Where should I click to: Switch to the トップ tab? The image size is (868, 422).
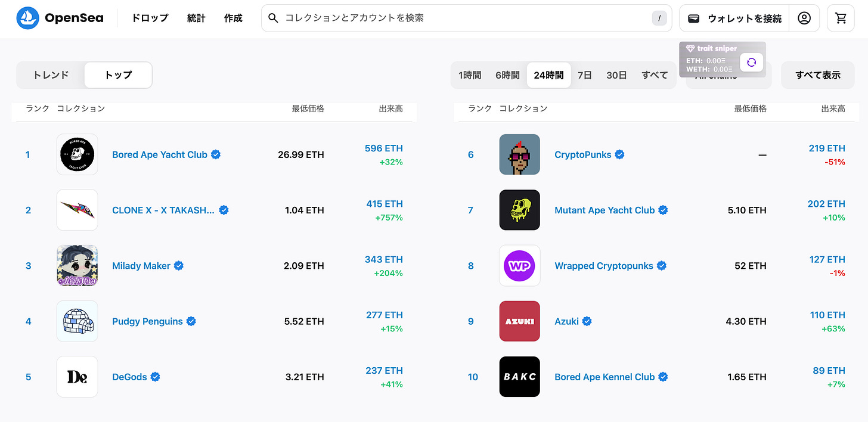pyautogui.click(x=118, y=75)
